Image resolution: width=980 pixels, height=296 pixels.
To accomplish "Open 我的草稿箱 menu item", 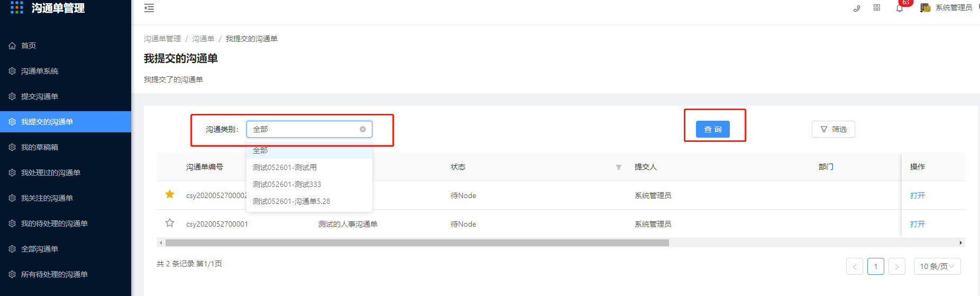I will pyautogui.click(x=66, y=147).
